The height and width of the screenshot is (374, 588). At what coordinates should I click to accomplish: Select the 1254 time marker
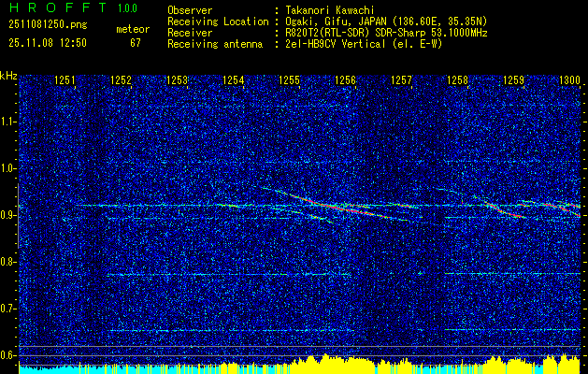tap(233, 79)
